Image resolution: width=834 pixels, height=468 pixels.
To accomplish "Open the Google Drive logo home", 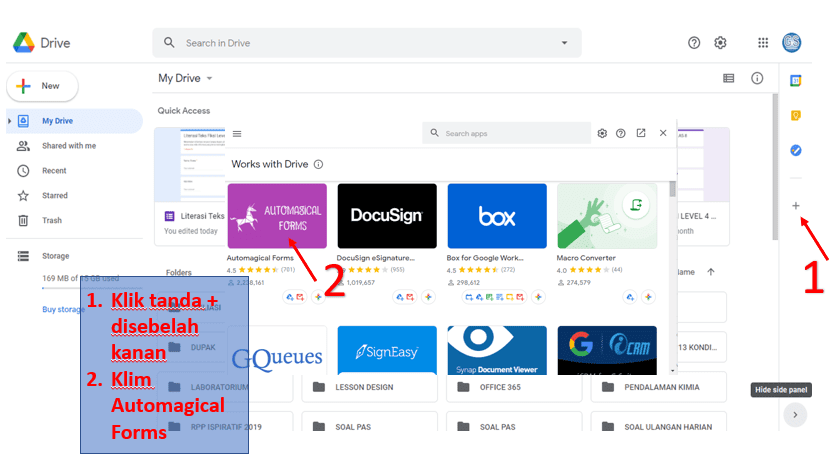I will pyautogui.click(x=41, y=43).
